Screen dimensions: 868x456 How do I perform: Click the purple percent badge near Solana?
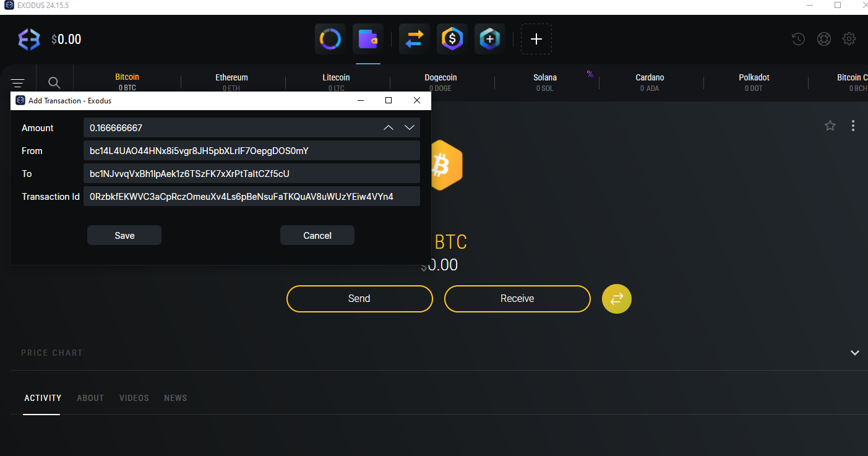[x=590, y=74]
